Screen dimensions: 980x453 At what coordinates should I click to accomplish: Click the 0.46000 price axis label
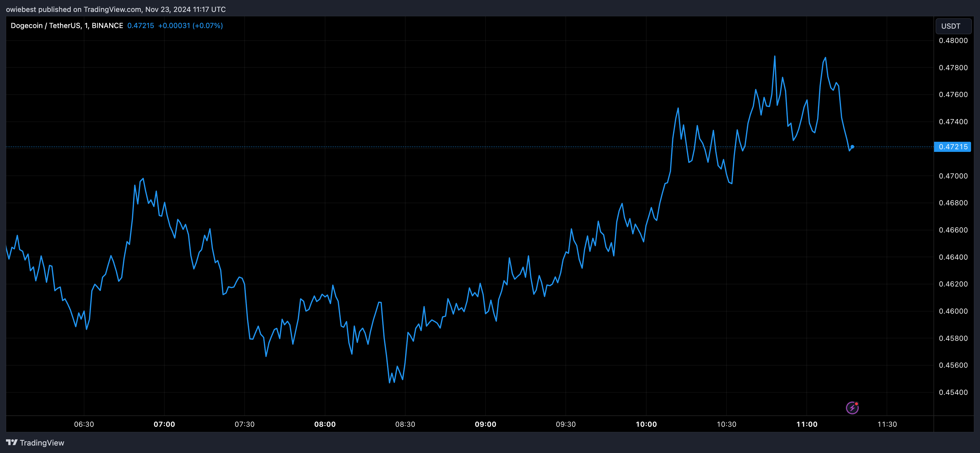pos(953,311)
